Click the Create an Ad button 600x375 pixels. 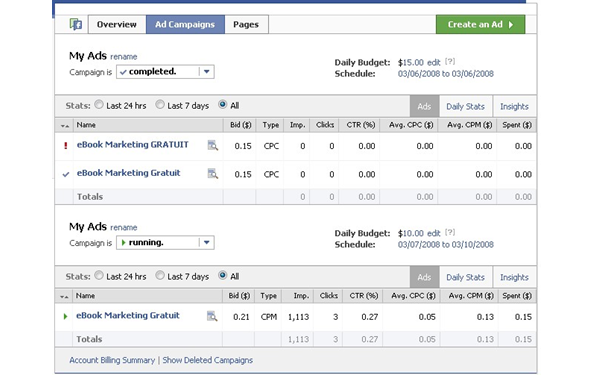(481, 24)
